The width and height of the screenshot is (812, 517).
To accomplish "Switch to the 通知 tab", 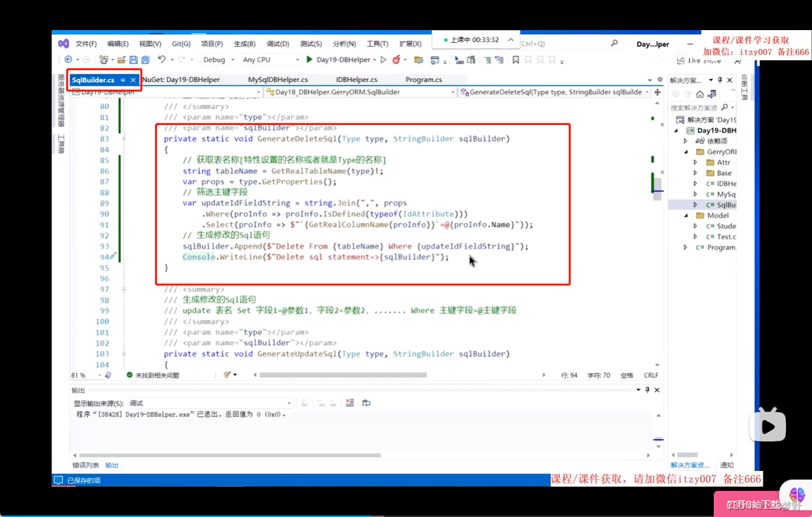I will 726,465.
